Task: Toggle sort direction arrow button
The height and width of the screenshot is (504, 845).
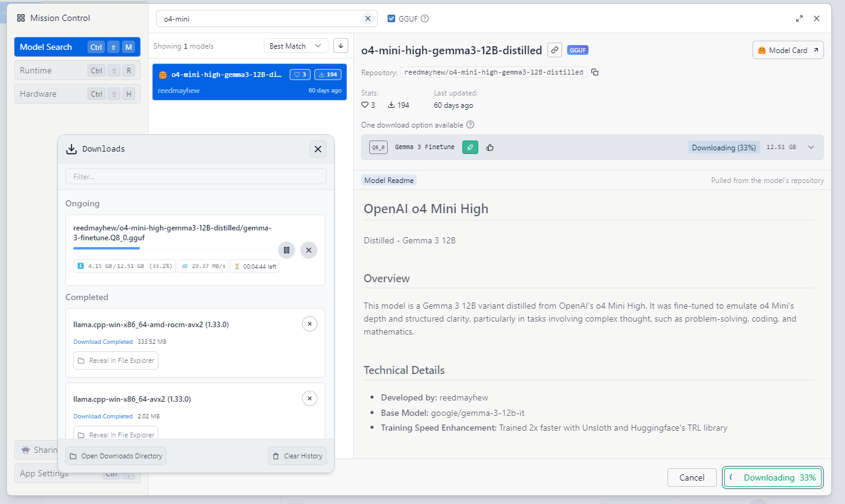Action: coord(340,46)
